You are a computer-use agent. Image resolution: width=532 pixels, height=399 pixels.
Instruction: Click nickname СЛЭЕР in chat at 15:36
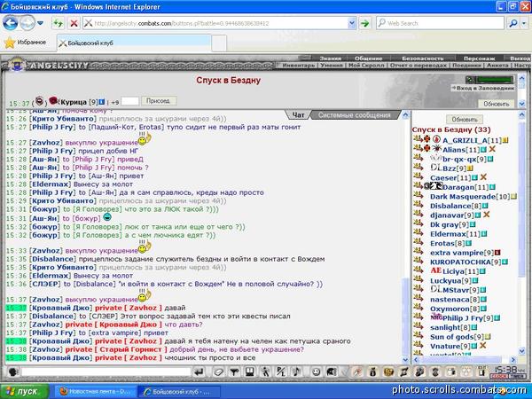click(x=45, y=284)
